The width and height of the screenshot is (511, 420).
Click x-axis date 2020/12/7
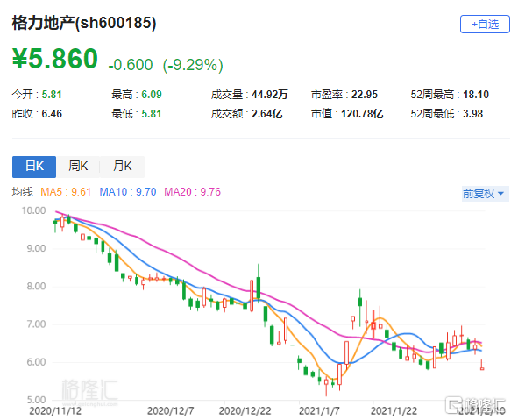coord(170,411)
